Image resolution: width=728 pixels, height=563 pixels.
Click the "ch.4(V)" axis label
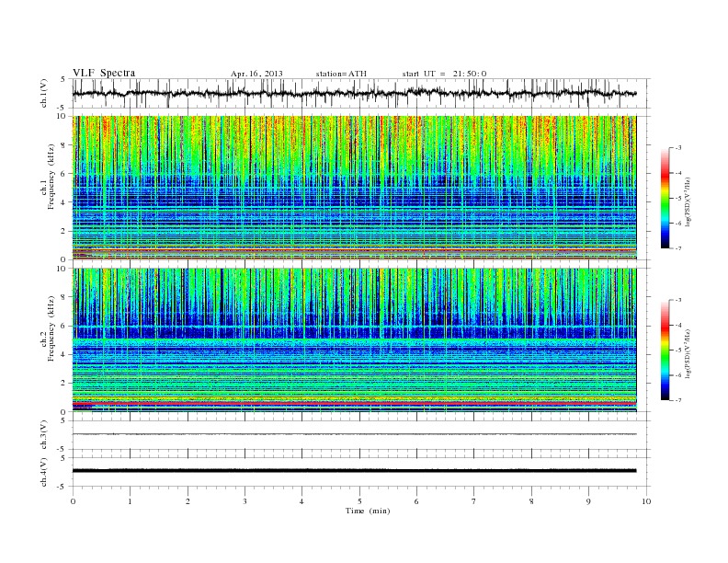point(43,472)
